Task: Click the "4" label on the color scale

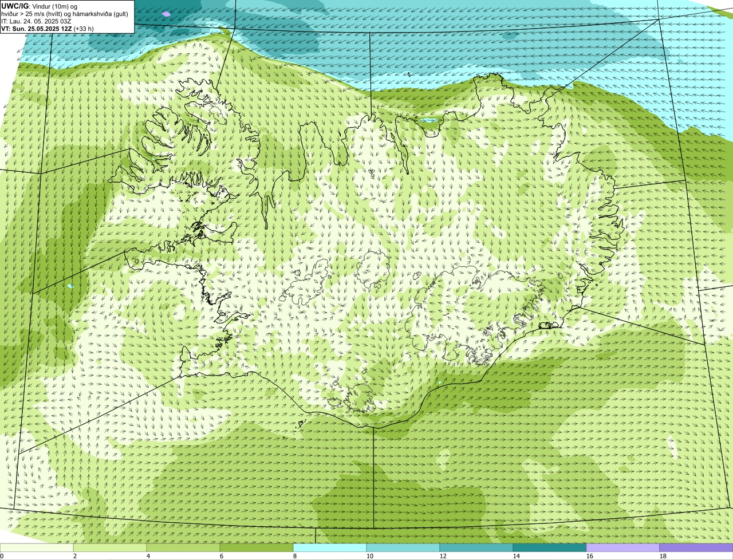Action: [x=148, y=556]
